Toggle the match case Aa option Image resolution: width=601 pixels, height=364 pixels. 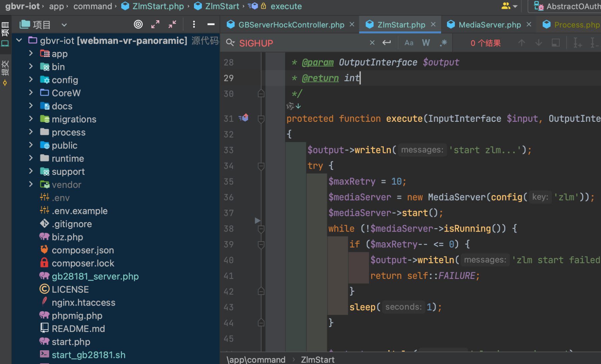(409, 43)
